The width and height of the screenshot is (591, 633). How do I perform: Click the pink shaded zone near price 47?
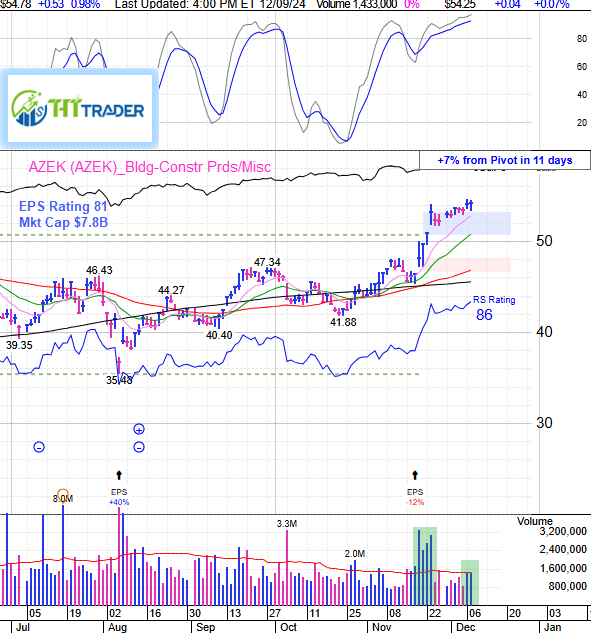[x=468, y=265]
